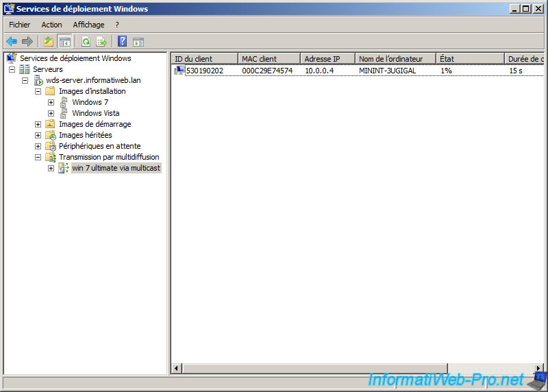Click the Serveurs node icon

(24, 69)
